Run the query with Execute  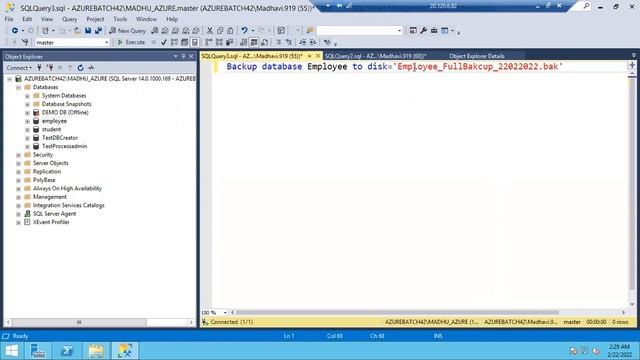(131, 42)
